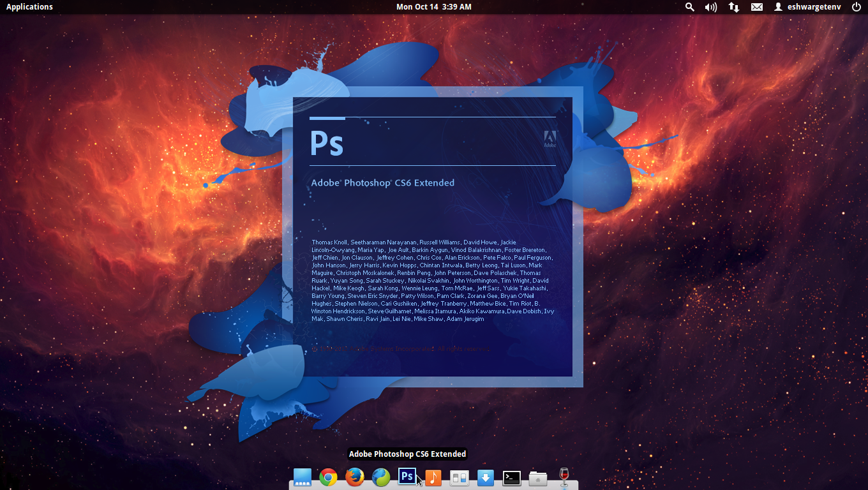Open the orange music player in the dock
Viewport: 868px width, 490px height.
(433, 477)
